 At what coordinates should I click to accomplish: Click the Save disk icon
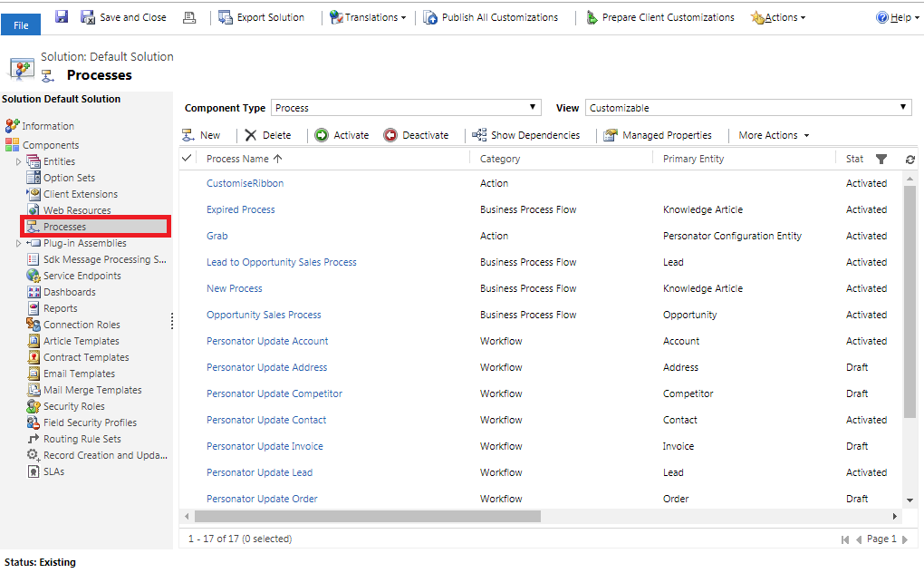click(62, 17)
